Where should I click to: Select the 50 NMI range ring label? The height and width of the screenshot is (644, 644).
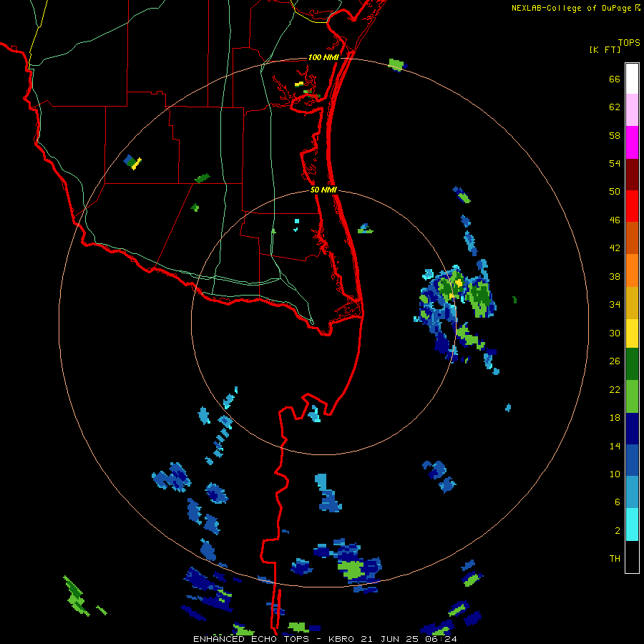pos(323,190)
